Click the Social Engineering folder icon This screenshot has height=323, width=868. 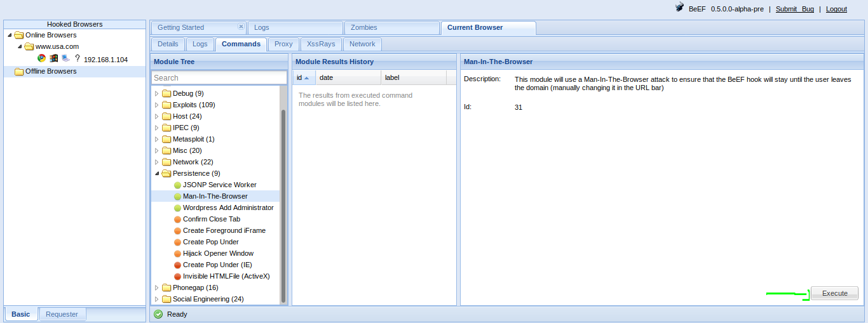[166, 299]
